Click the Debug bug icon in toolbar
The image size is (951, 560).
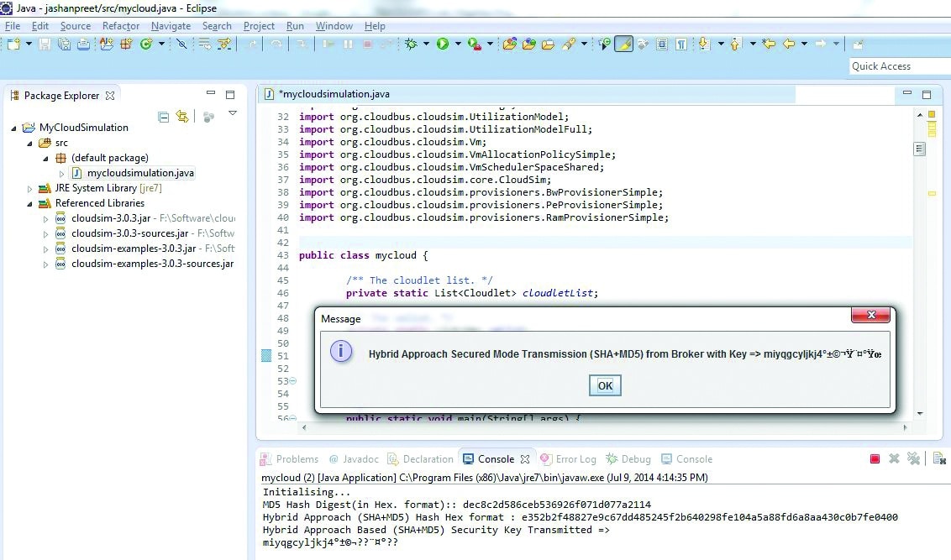pos(411,44)
